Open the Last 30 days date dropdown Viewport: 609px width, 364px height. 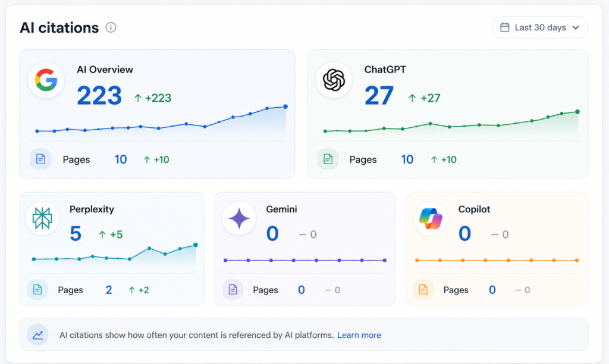coord(539,27)
